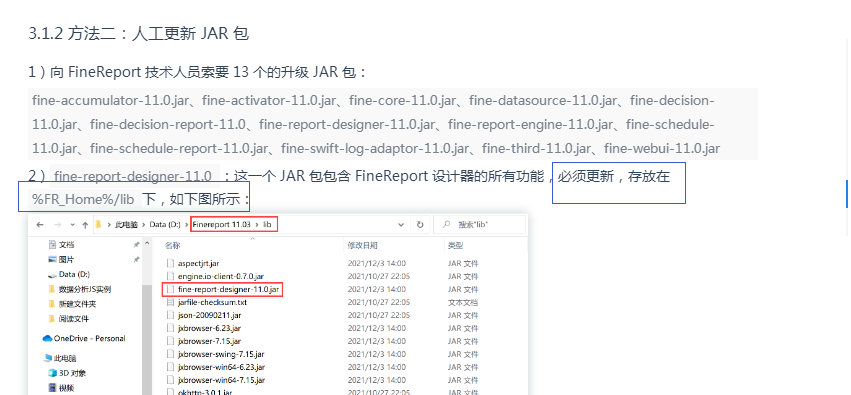Click the pin icon beside 图片
The image size is (851, 395).
[x=136, y=259]
